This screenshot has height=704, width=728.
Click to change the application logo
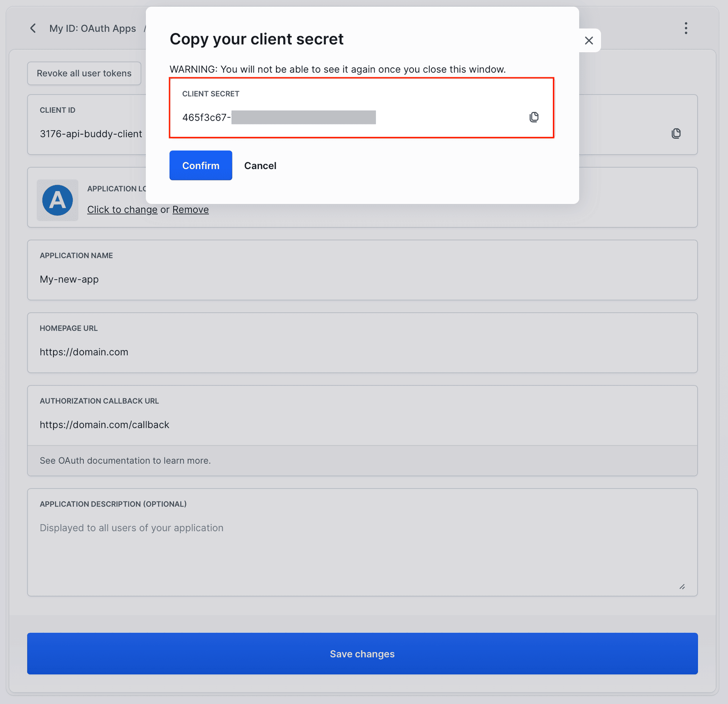point(122,209)
